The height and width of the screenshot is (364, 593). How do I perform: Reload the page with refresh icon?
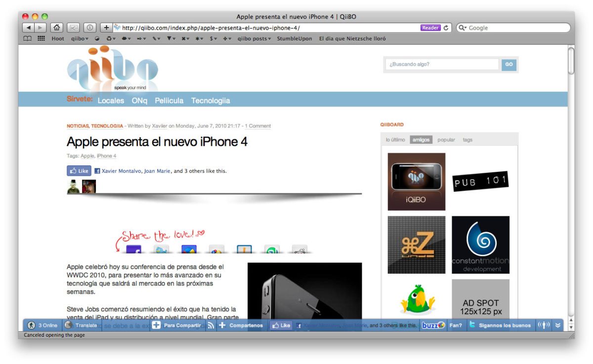(446, 28)
